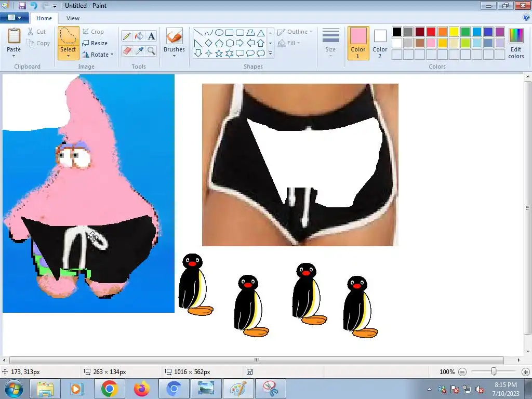Open Google Chrome from the taskbar

[x=109, y=389]
